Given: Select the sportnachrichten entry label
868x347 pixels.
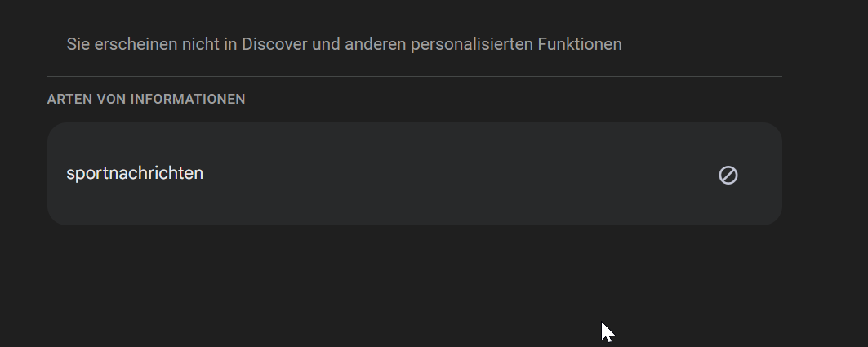Looking at the screenshot, I should coord(135,173).
